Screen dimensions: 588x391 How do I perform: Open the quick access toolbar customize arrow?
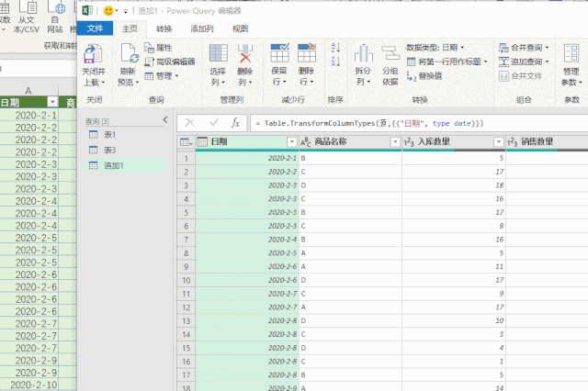click(x=125, y=11)
